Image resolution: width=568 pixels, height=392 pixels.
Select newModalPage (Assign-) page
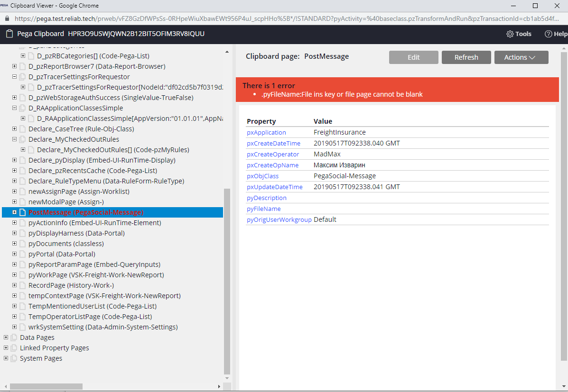[66, 202]
